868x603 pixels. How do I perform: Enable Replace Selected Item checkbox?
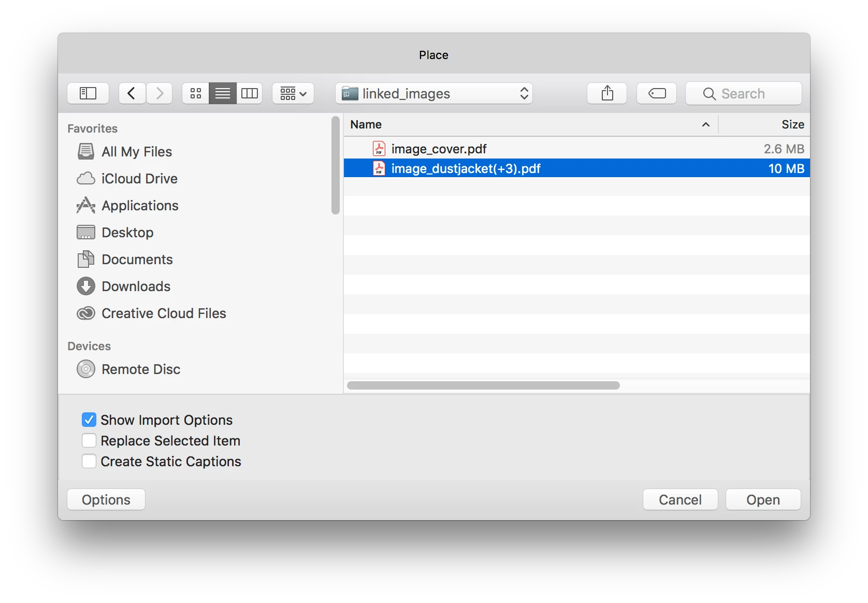89,440
